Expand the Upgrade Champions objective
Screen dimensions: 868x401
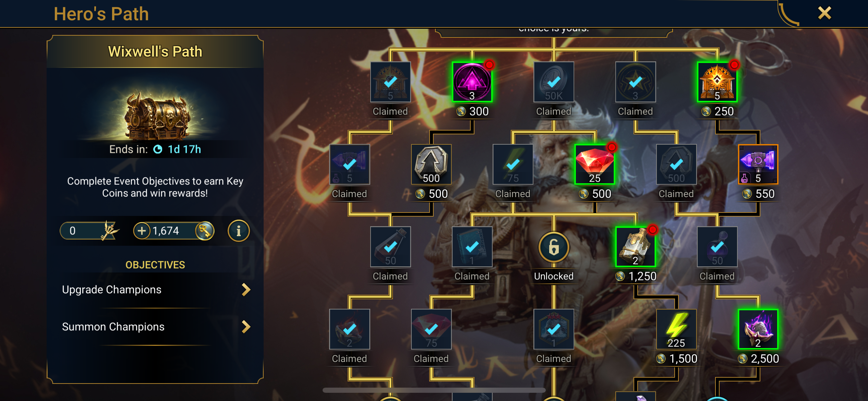pyautogui.click(x=155, y=290)
